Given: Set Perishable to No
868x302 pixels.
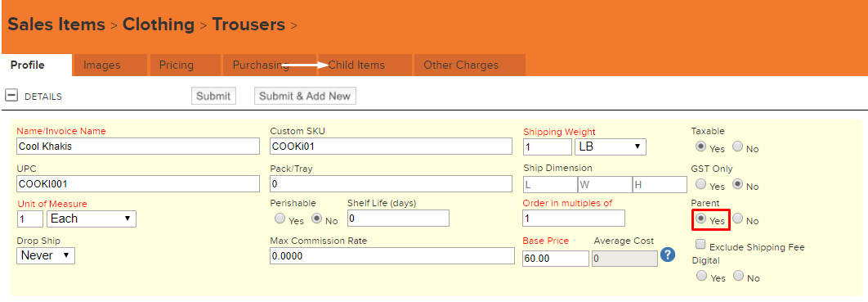Looking at the screenshot, I should [317, 219].
